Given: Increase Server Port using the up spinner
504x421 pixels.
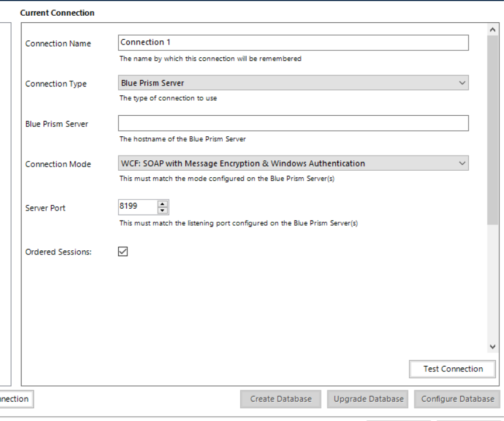Looking at the screenshot, I should (x=163, y=204).
